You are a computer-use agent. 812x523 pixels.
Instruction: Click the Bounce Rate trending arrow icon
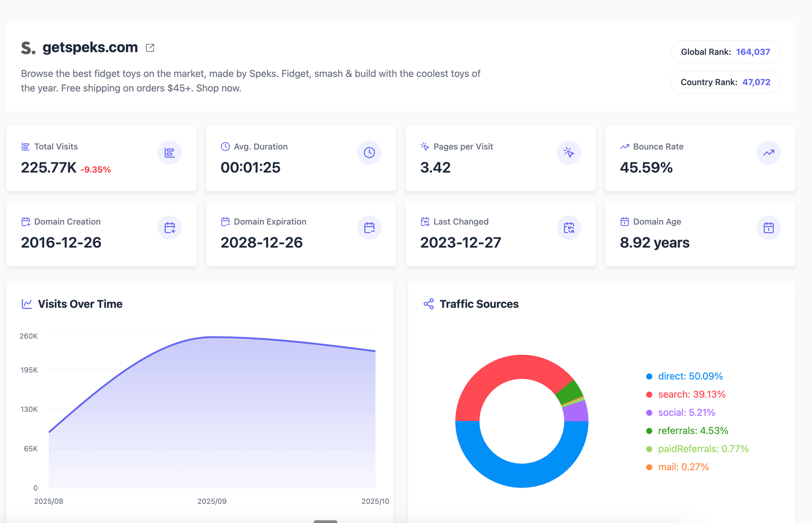tap(768, 153)
